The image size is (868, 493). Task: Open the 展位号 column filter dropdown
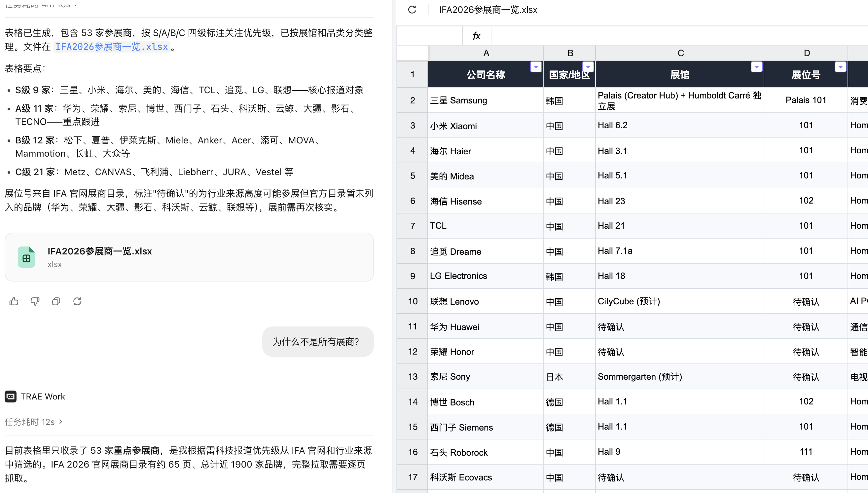[x=840, y=67]
